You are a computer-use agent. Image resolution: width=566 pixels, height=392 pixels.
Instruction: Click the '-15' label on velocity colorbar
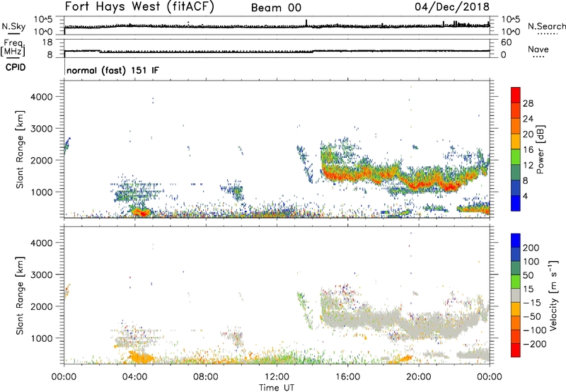click(532, 303)
